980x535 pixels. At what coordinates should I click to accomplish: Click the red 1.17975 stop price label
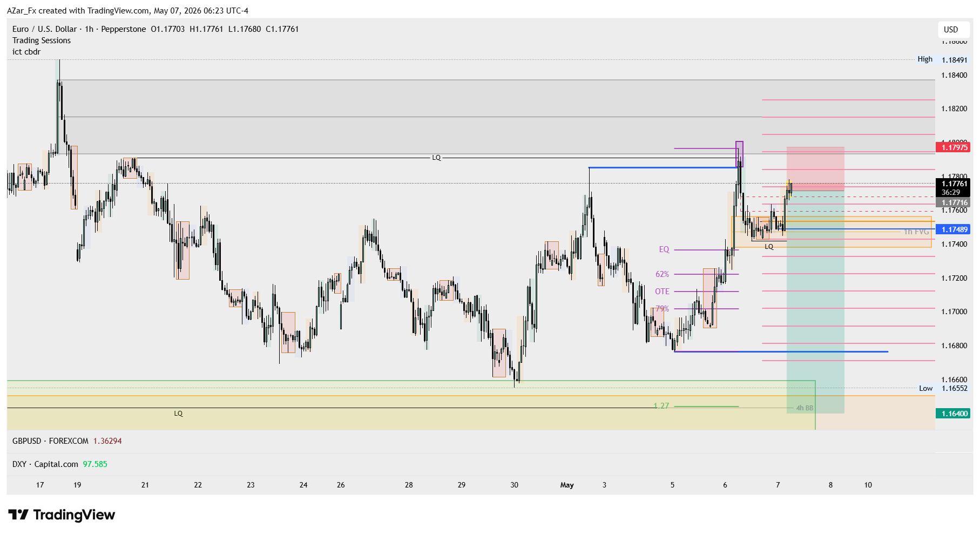[x=953, y=147]
